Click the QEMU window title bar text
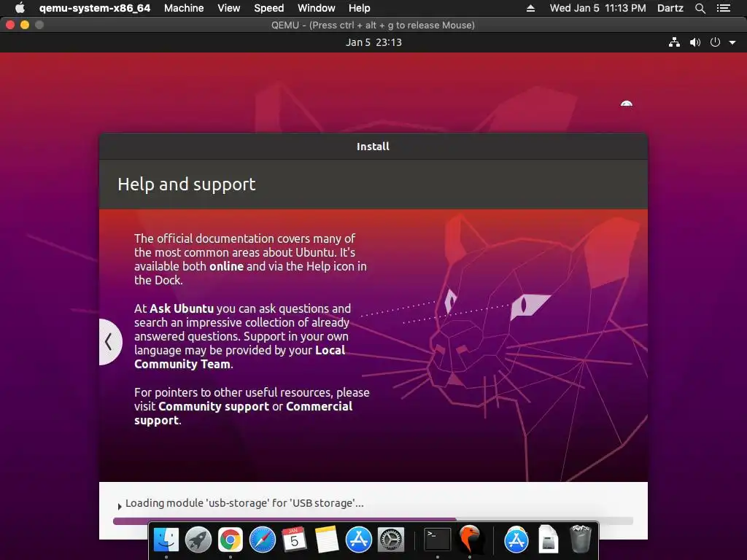Image resolution: width=747 pixels, height=560 pixels. point(373,26)
